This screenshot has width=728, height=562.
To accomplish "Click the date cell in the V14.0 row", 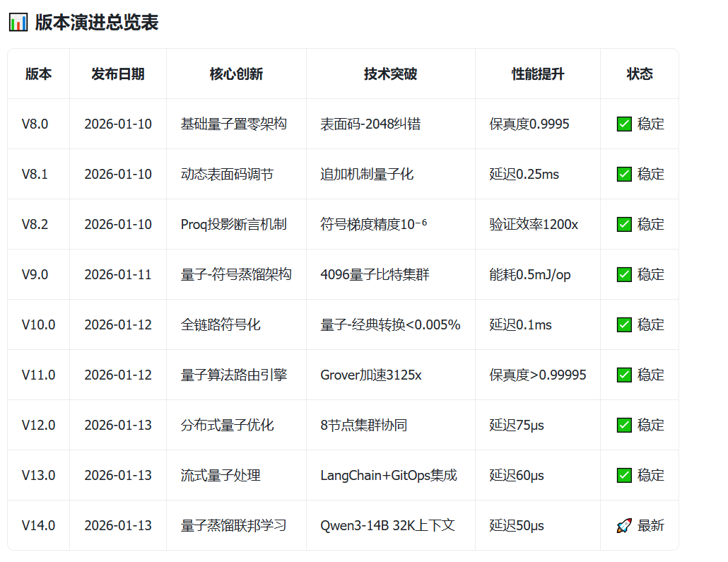I will [x=118, y=525].
